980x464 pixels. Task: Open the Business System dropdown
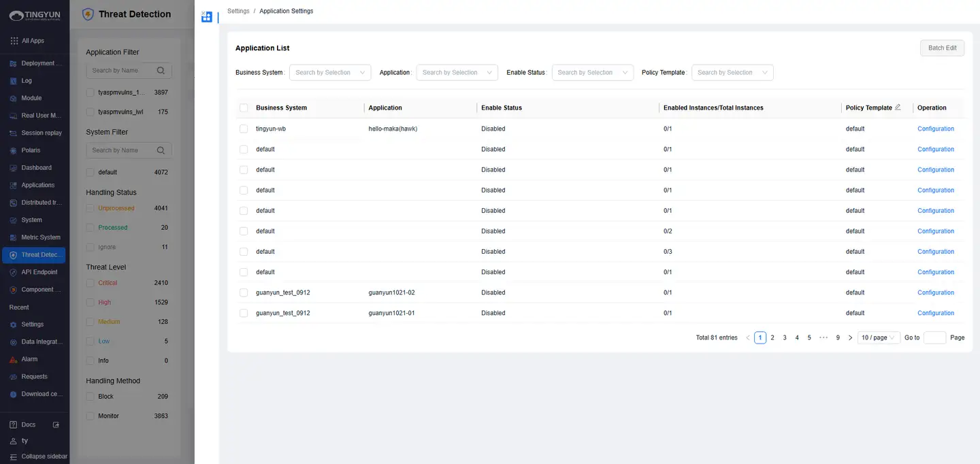point(330,73)
